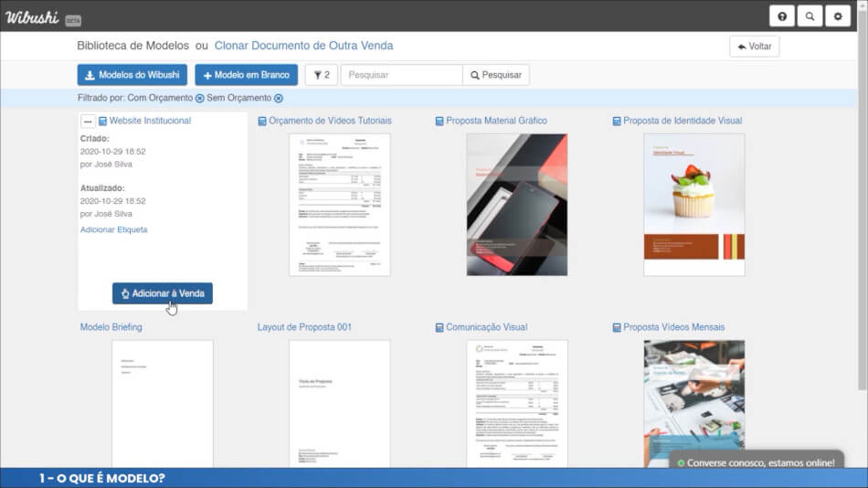
Task: Focus the Pesquisar text field
Action: click(x=401, y=75)
